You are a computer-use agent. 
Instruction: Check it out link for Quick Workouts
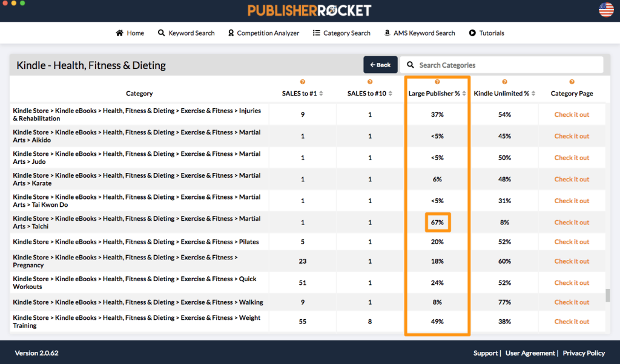572,282
